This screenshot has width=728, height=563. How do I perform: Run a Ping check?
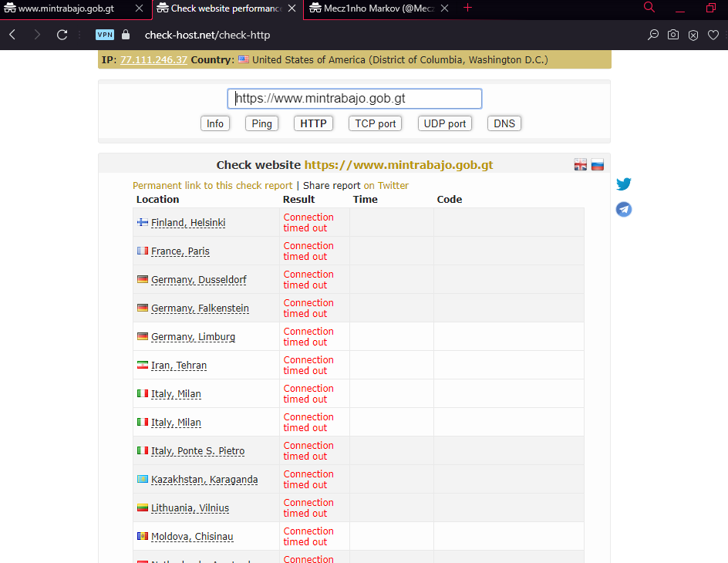tap(261, 123)
